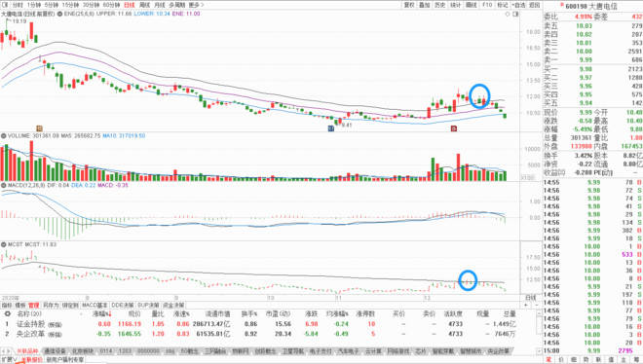Open the 云计算 sector tab
This screenshot has width=643, height=364.
[373, 351]
